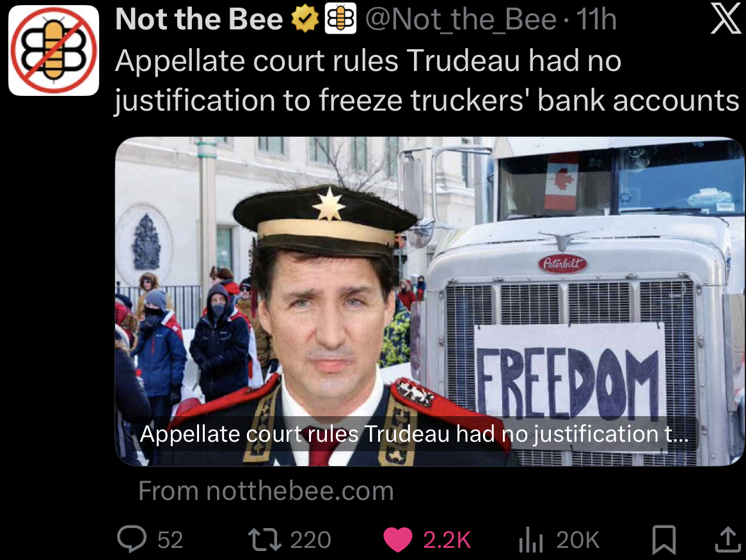Screen dimensions: 746x560
Task: Click the tweet headline text
Action: pyautogui.click(x=427, y=81)
